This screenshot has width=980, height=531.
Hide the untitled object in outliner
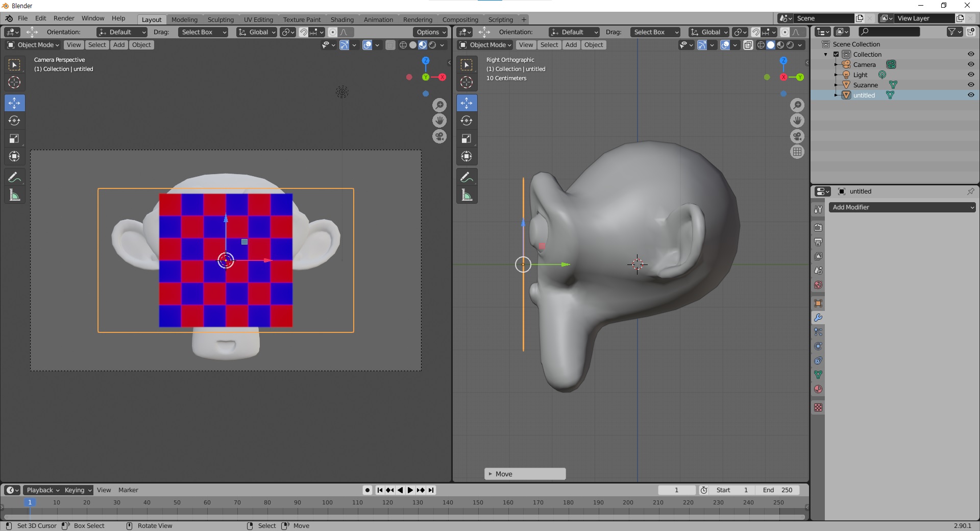point(971,95)
